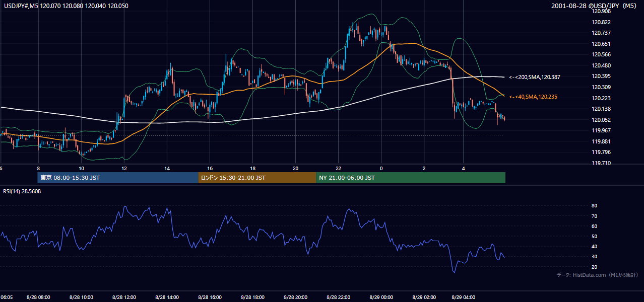This screenshot has height=302, width=644.
Task: Select the NY 21:00-06:00 JST session bar
Action: coord(411,178)
